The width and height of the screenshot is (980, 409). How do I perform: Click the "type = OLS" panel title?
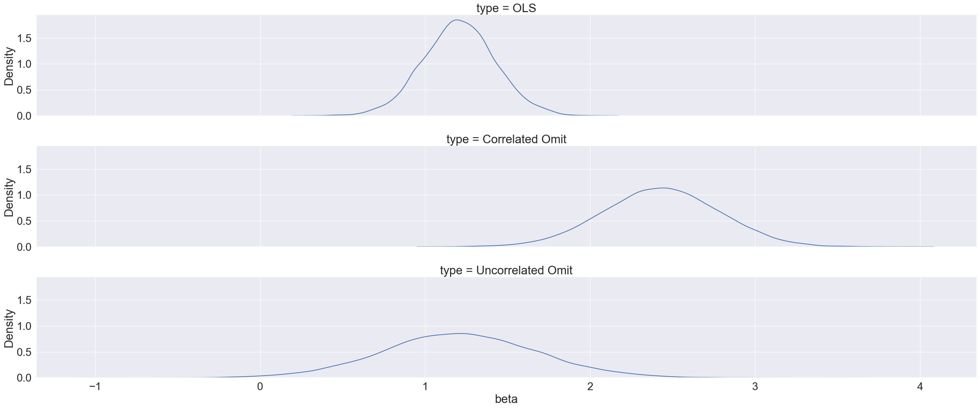point(506,8)
